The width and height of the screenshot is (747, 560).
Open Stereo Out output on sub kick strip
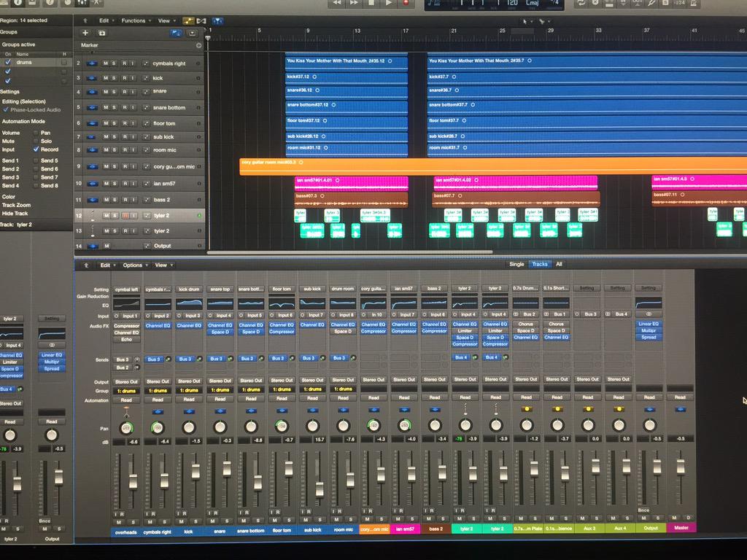(x=312, y=380)
